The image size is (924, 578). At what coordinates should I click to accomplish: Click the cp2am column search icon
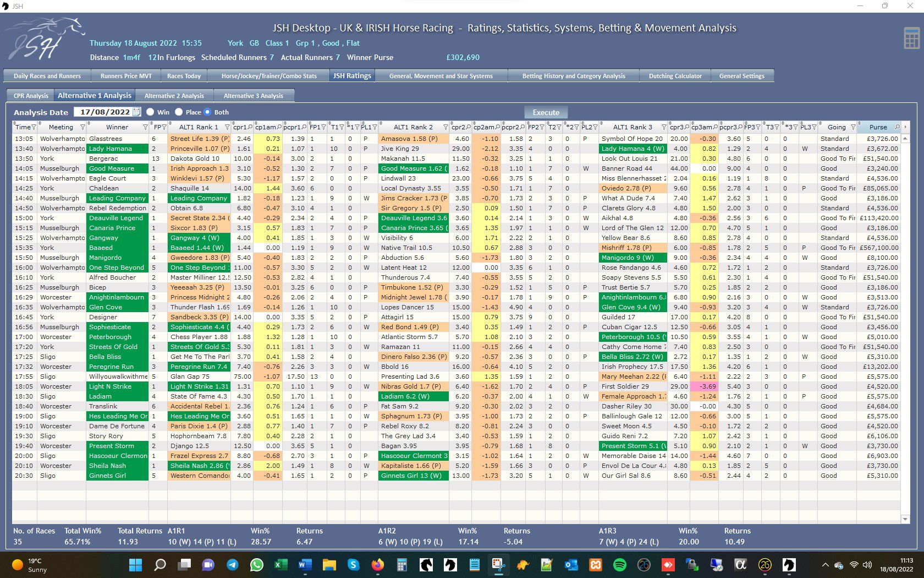click(498, 127)
